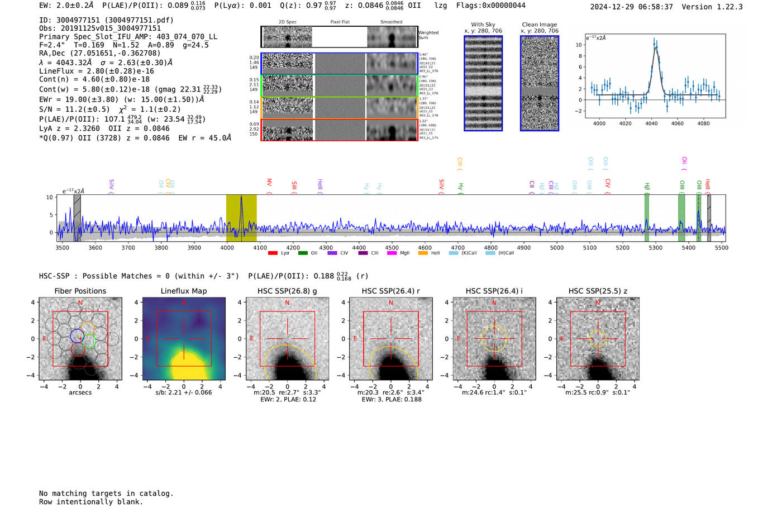Screen dimensions: 782x532
Task: Click the Gaussian emission line fit plot
Action: click(x=655, y=75)
